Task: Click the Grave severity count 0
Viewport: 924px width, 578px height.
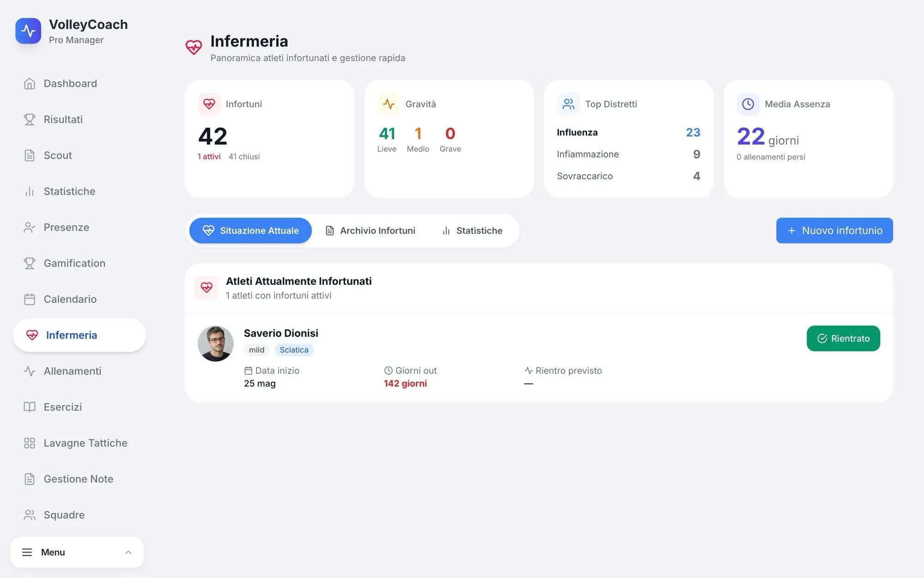Action: (450, 134)
